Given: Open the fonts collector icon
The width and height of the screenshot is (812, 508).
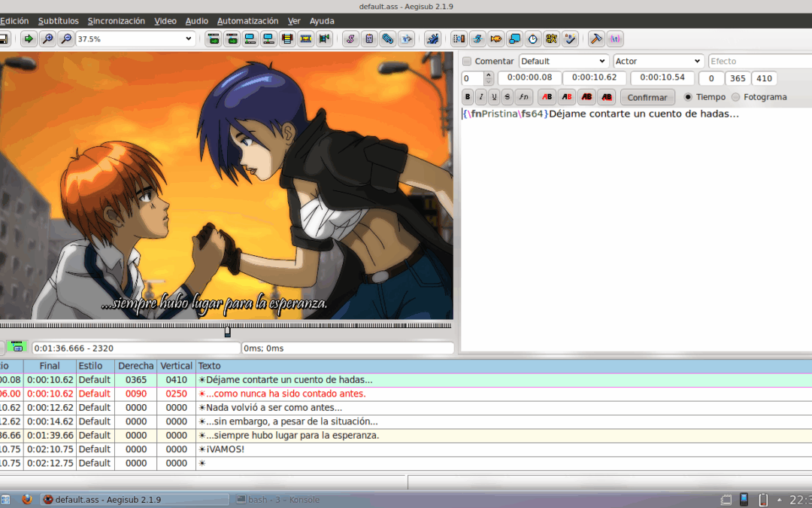Looking at the screenshot, I should point(407,39).
